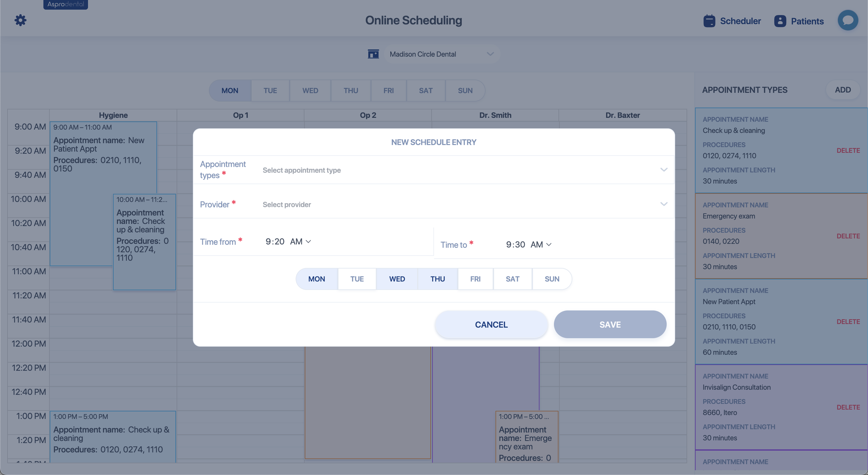Click the Asprodental logo badge

click(66, 5)
